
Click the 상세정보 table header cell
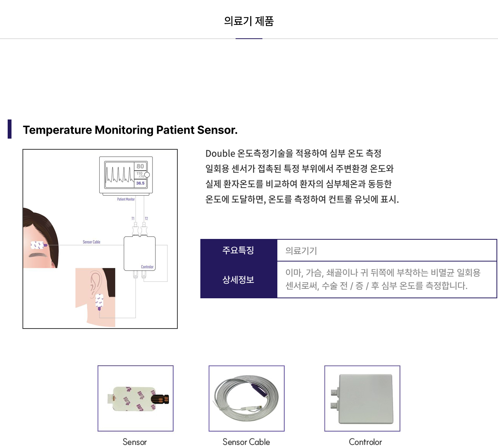238,280
